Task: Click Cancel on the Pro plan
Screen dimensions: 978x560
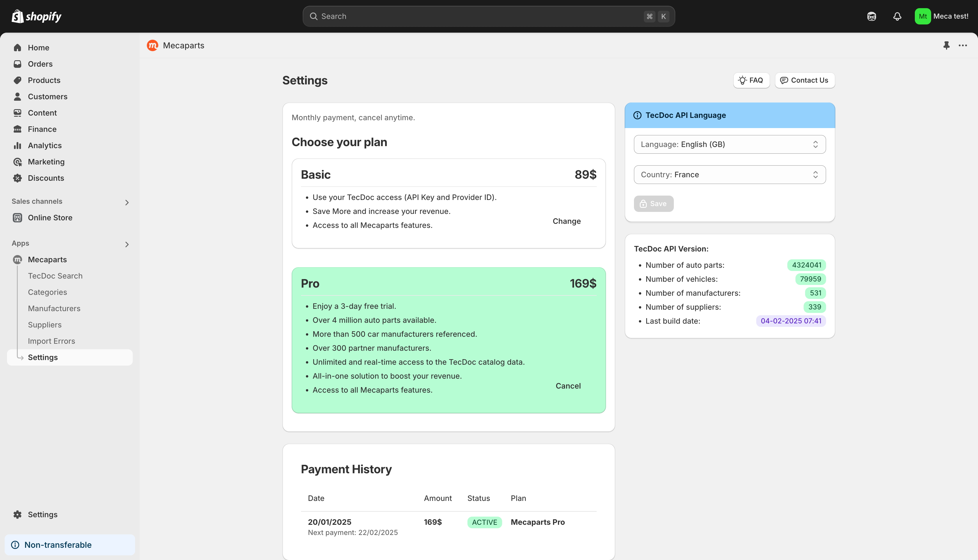Action: pyautogui.click(x=568, y=386)
